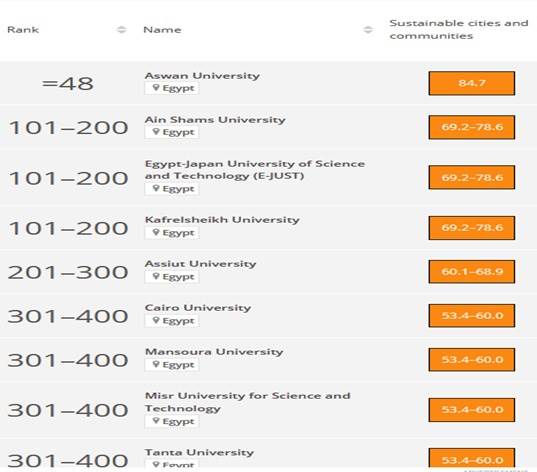The width and height of the screenshot is (537, 472).
Task: Click location pin under Mansoura University
Action: point(156,364)
